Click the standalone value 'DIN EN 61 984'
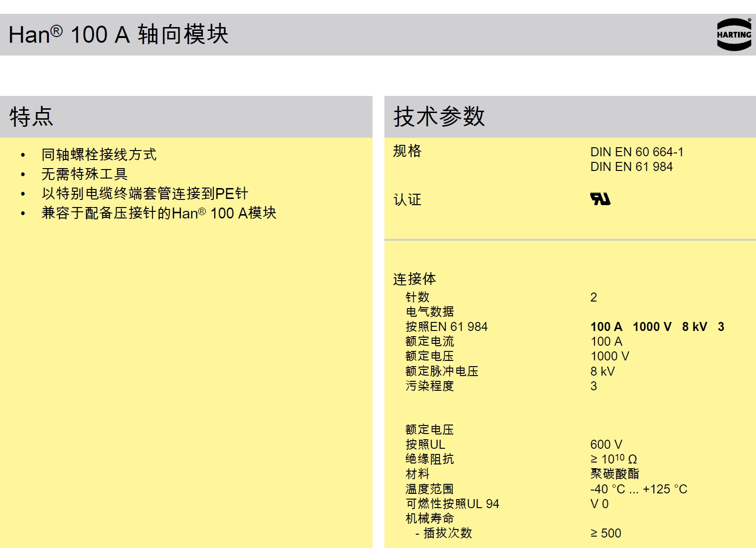Viewport: 756px width, 548px height. click(x=632, y=167)
